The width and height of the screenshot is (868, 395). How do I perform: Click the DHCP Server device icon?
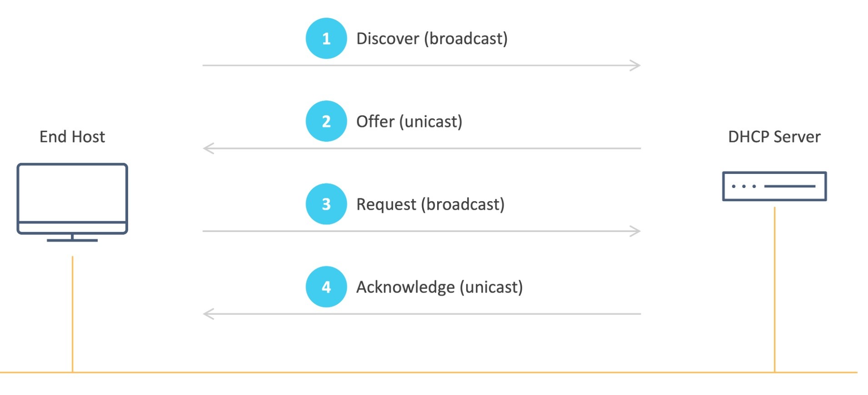[774, 186]
